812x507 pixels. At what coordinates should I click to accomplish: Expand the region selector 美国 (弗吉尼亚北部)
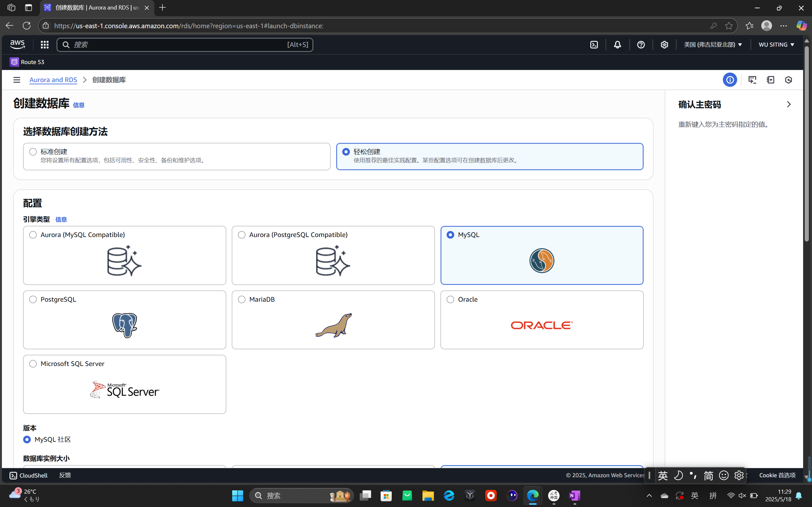(x=712, y=44)
